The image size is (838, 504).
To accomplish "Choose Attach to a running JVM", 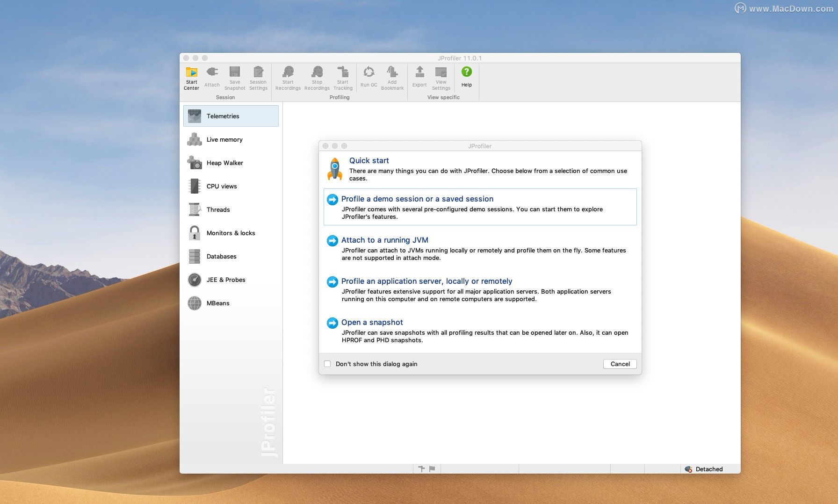I will [x=480, y=248].
